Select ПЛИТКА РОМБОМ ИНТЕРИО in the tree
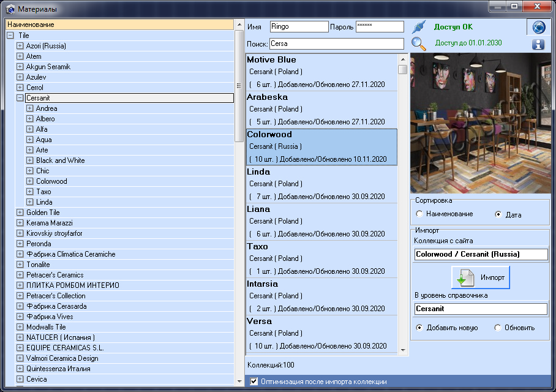This screenshot has width=556, height=392. coord(73,285)
